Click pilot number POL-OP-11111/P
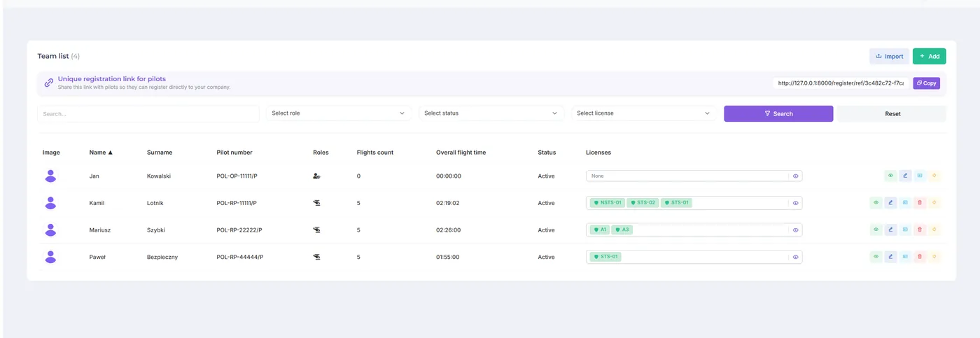The height and width of the screenshot is (338, 980). coord(237,176)
